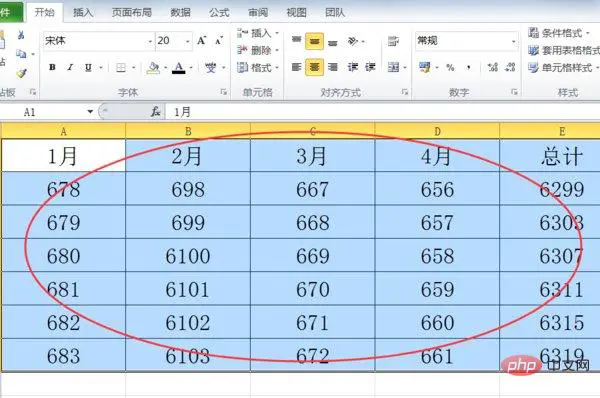Open the font size dropdown arrow
600x398 pixels.
[x=188, y=41]
